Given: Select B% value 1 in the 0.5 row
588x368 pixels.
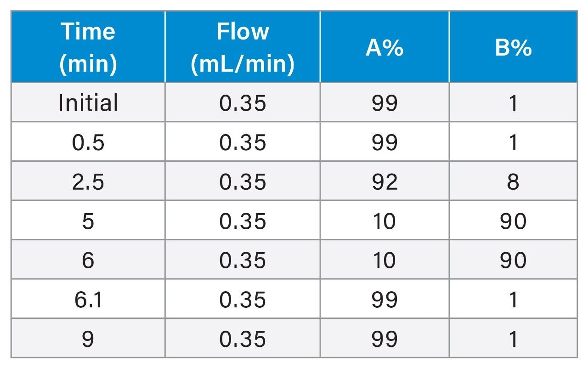Looking at the screenshot, I should (x=513, y=142).
